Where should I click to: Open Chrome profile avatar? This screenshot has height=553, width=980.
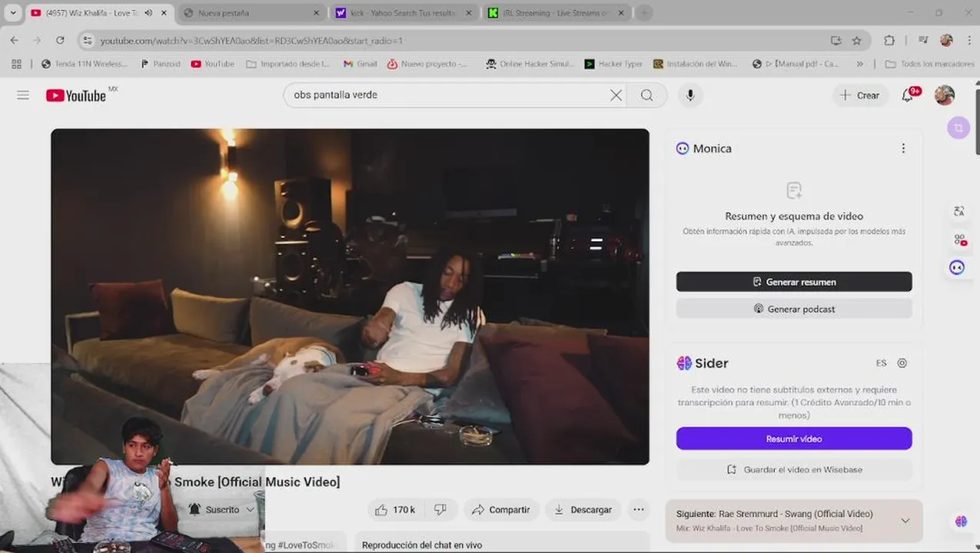click(x=946, y=41)
